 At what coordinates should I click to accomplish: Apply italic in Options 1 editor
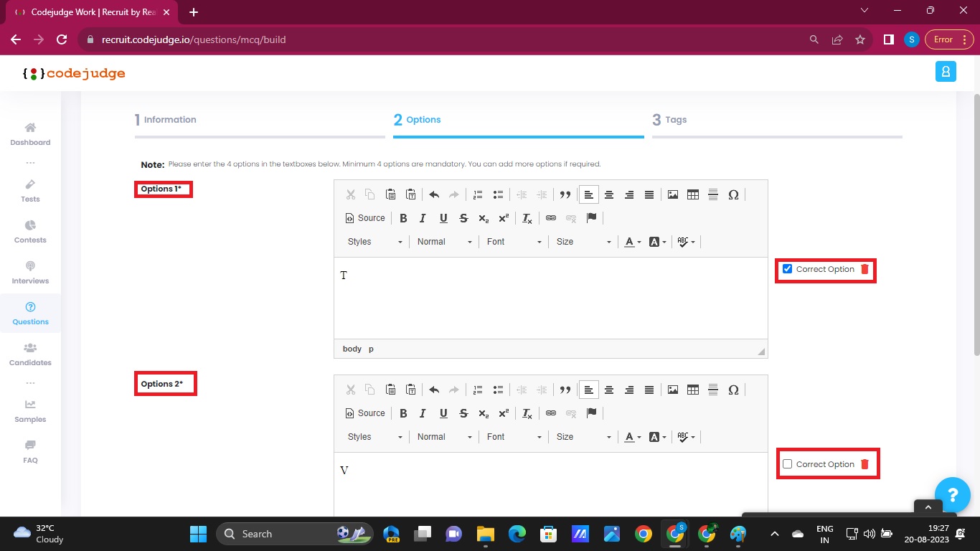[x=423, y=218]
